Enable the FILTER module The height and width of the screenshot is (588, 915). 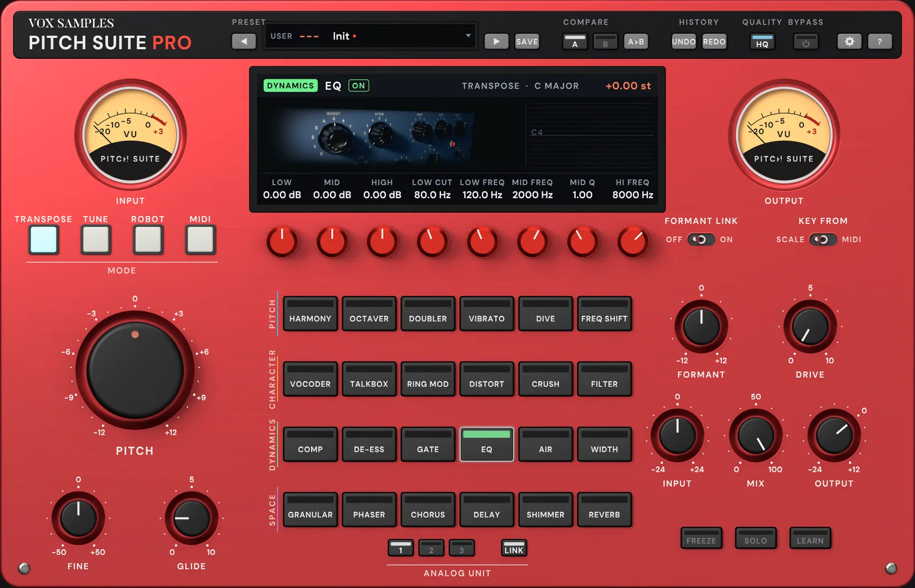click(x=604, y=378)
